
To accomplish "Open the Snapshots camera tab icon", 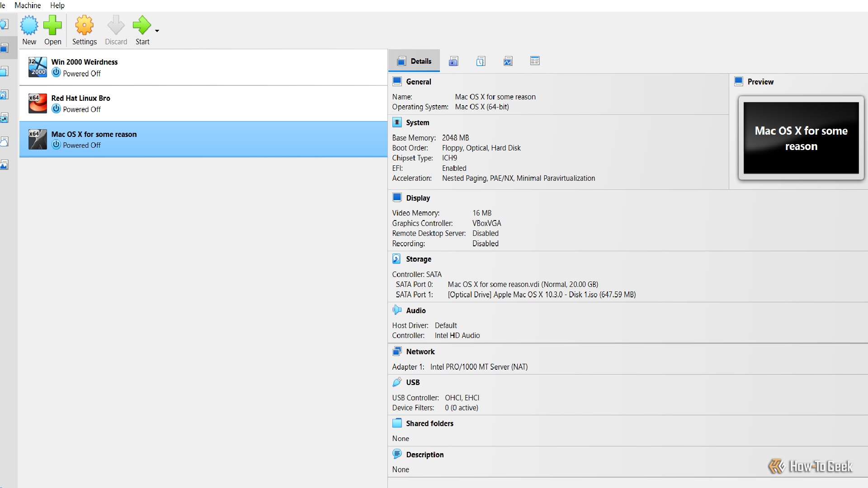I will coord(453,61).
